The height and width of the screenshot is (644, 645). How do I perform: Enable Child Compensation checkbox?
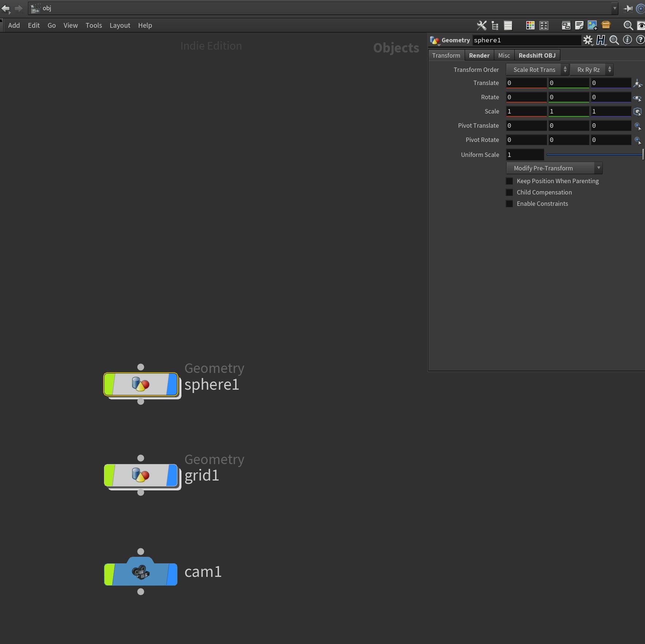pos(509,192)
